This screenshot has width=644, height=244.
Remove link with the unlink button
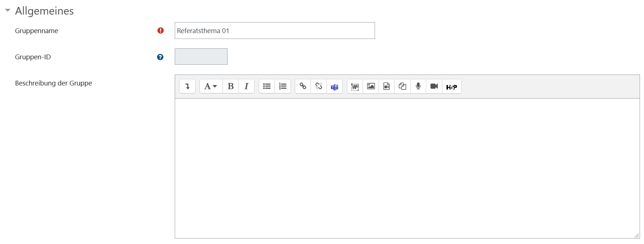319,87
